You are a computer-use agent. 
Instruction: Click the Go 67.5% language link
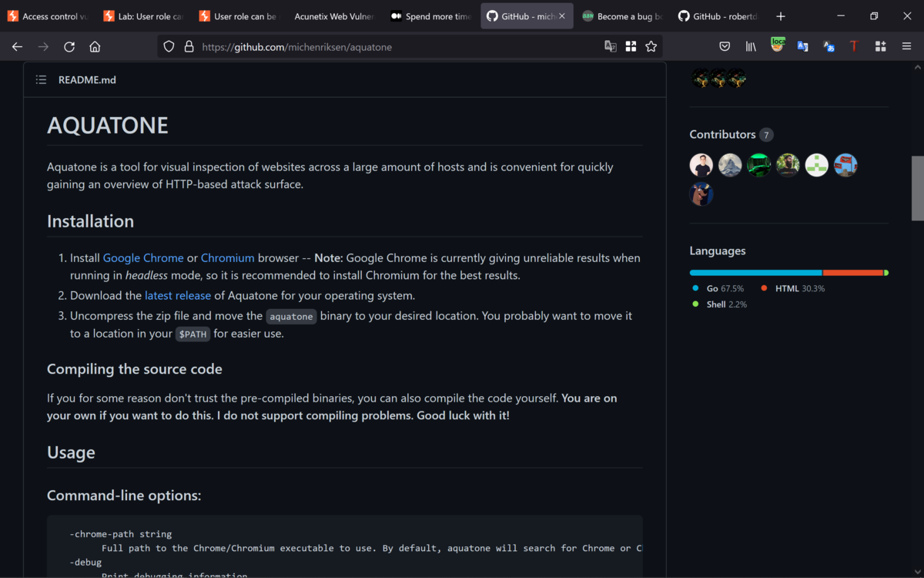tap(718, 288)
